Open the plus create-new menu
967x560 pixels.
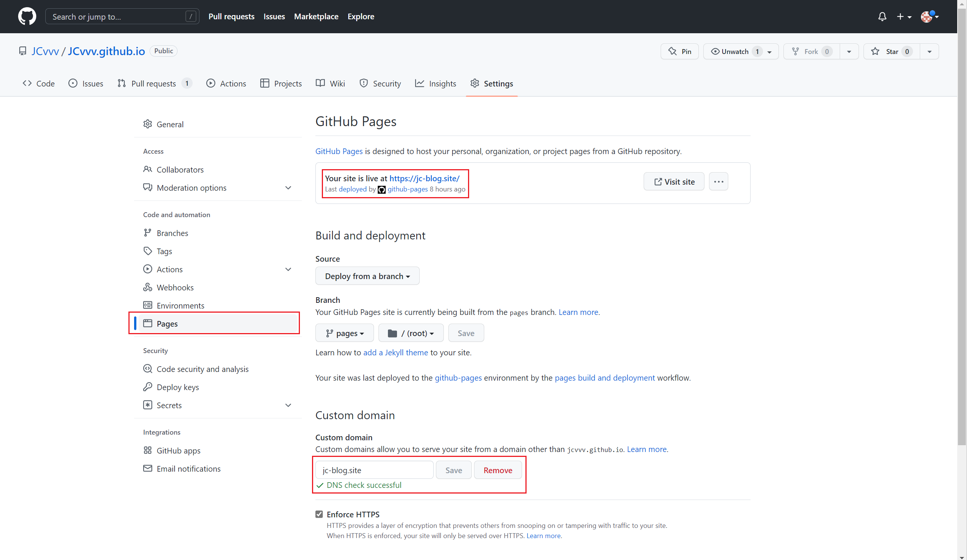(904, 17)
